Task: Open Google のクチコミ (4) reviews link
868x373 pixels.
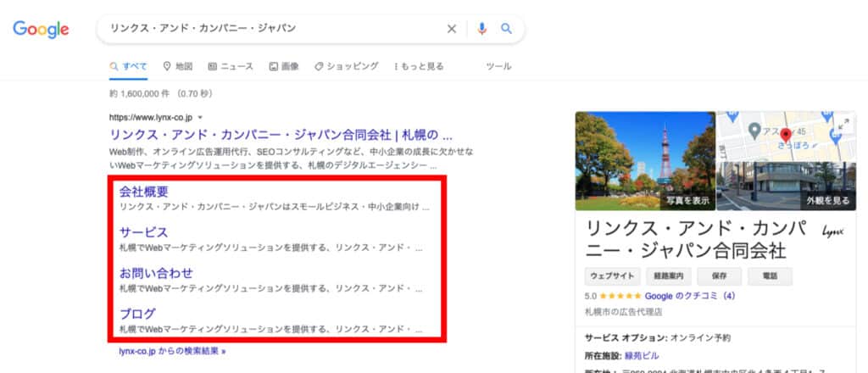Action: coord(690,296)
